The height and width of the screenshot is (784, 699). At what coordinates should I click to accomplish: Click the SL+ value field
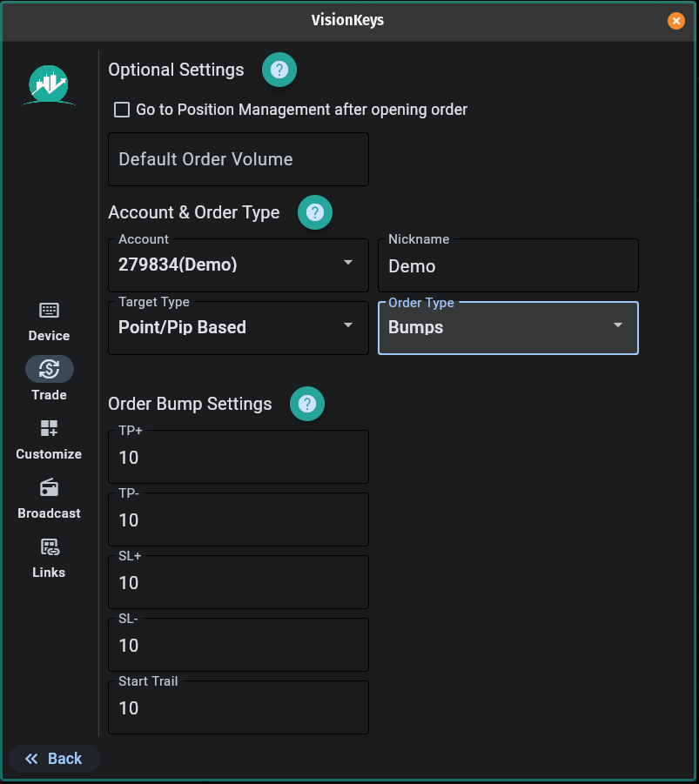(239, 582)
